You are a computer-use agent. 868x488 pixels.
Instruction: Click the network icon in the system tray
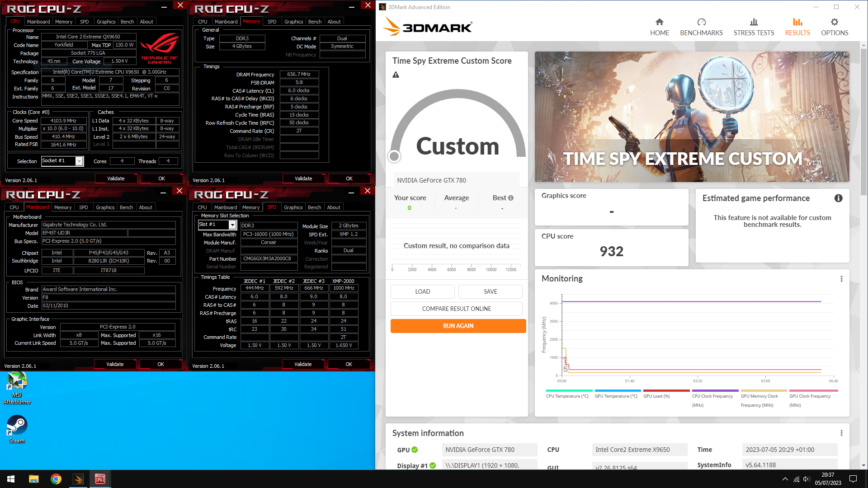click(797, 479)
